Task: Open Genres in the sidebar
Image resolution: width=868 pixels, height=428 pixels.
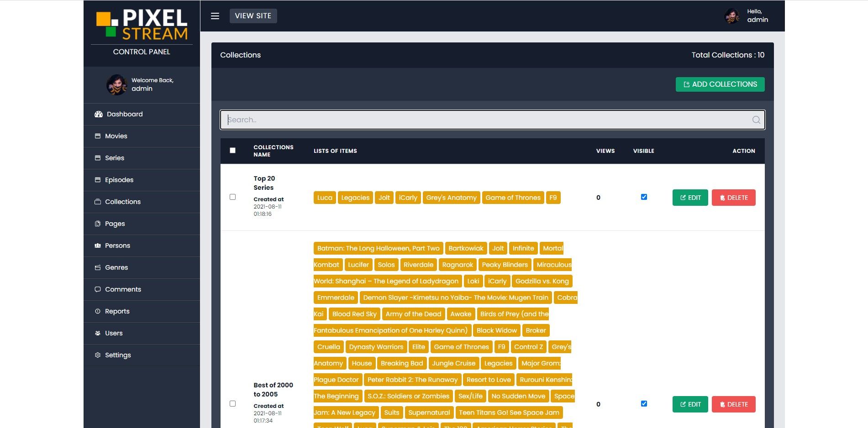Action: [x=142, y=267]
